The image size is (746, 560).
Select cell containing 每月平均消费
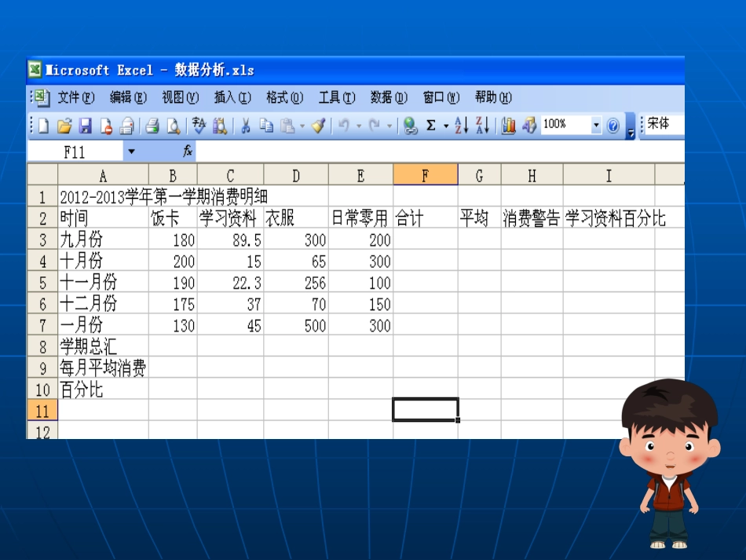click(103, 368)
